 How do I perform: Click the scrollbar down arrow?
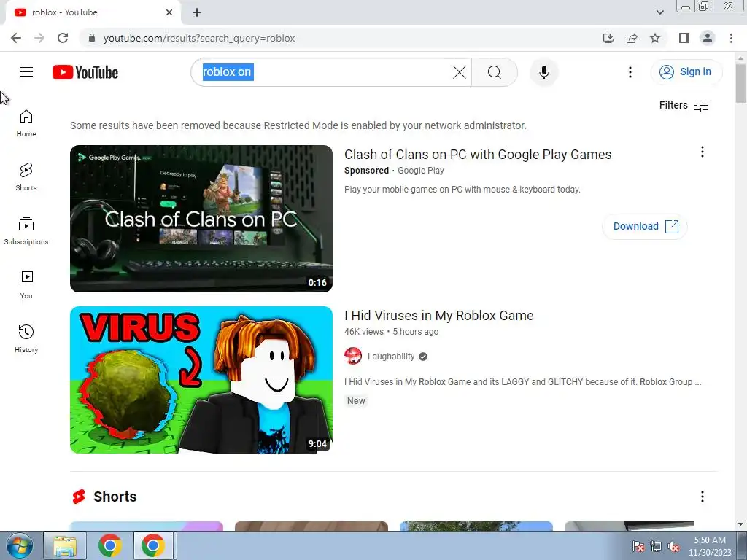(741, 524)
